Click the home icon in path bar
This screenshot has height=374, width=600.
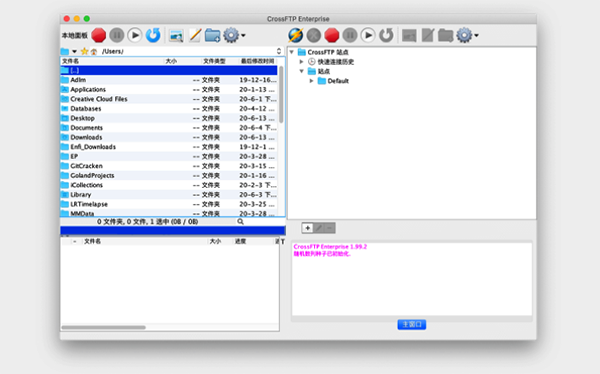coord(94,51)
